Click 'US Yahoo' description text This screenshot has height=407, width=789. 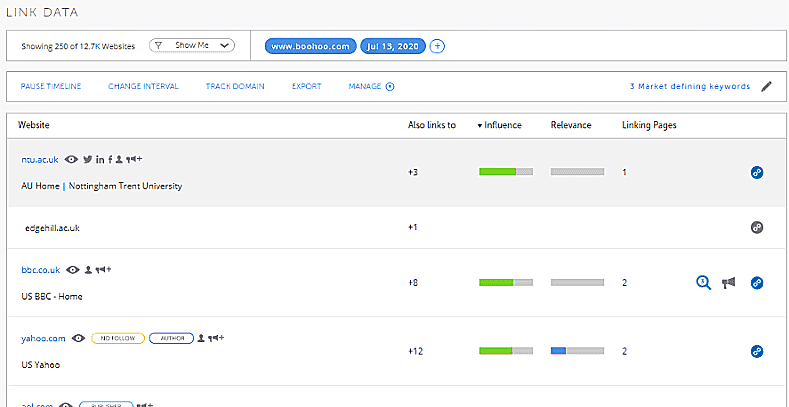pyautogui.click(x=41, y=365)
